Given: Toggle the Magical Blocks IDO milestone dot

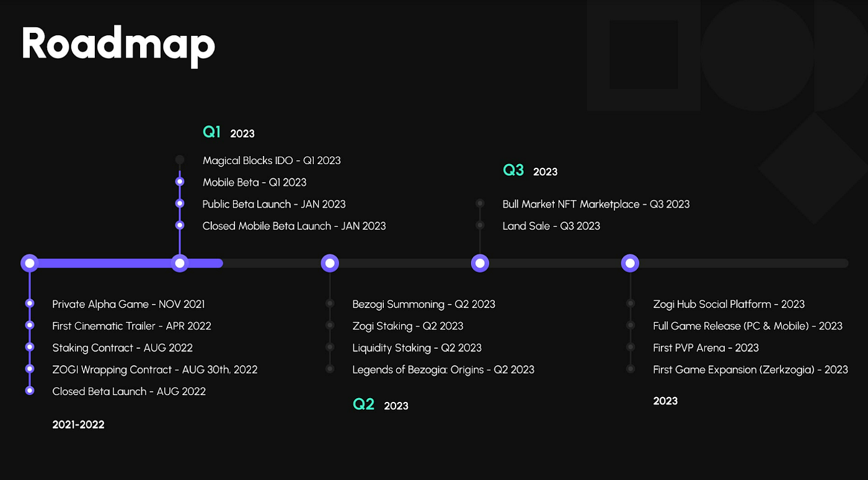Looking at the screenshot, I should 179,159.
